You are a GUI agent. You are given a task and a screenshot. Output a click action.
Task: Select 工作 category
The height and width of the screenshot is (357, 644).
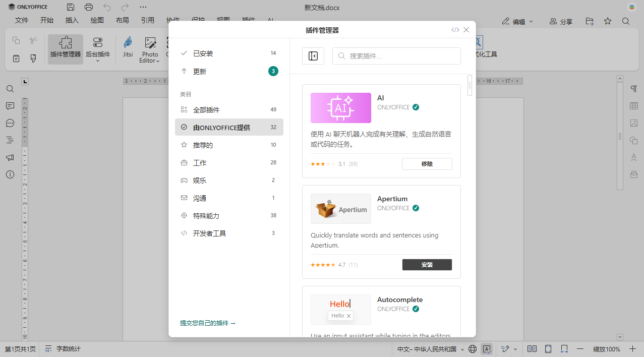tap(229, 163)
